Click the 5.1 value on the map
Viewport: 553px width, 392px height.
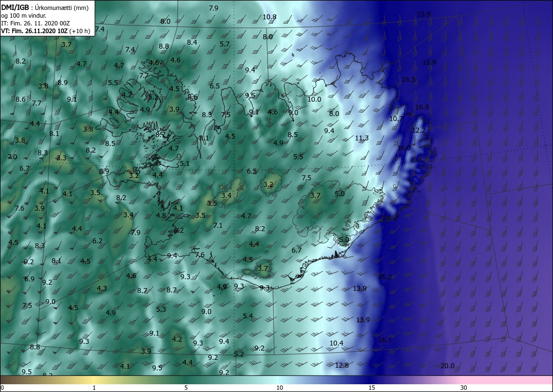(x=185, y=163)
